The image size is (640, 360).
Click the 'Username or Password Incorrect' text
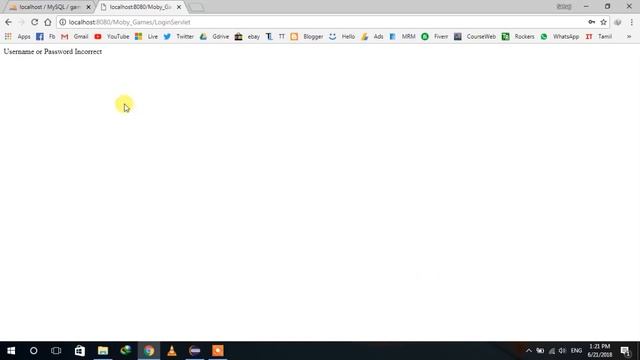(53, 51)
